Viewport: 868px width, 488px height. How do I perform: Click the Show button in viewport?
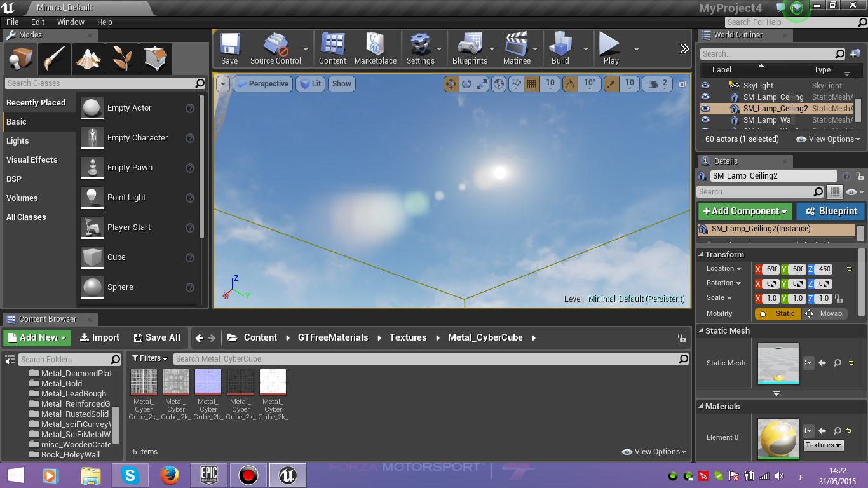coord(341,84)
